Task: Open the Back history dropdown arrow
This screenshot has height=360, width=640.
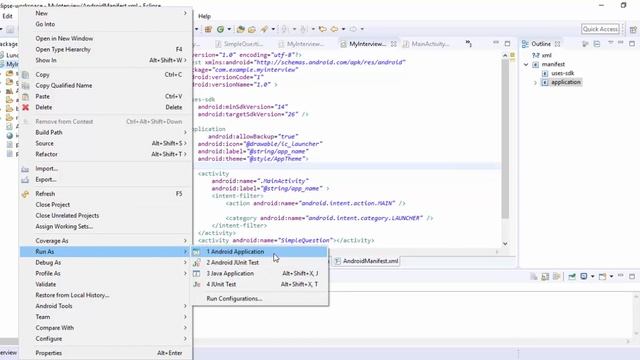Action: [343, 29]
